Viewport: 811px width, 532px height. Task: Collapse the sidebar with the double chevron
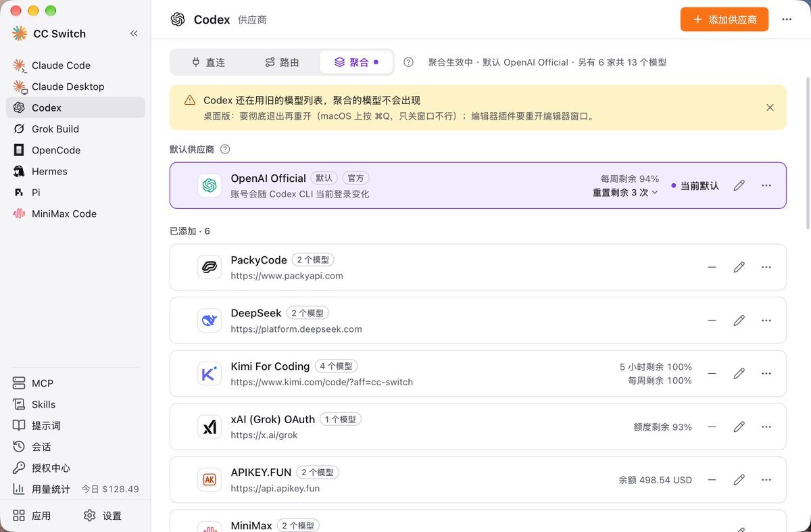tap(134, 33)
